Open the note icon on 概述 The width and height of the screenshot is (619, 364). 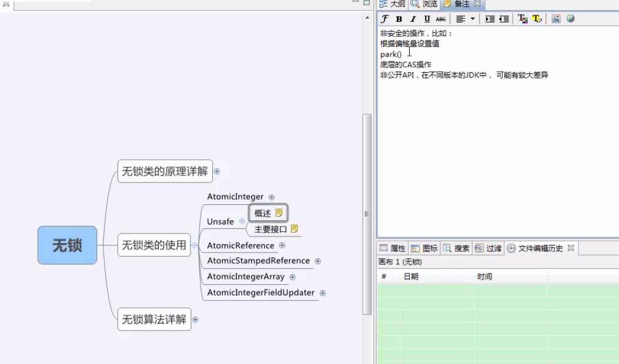(x=279, y=213)
